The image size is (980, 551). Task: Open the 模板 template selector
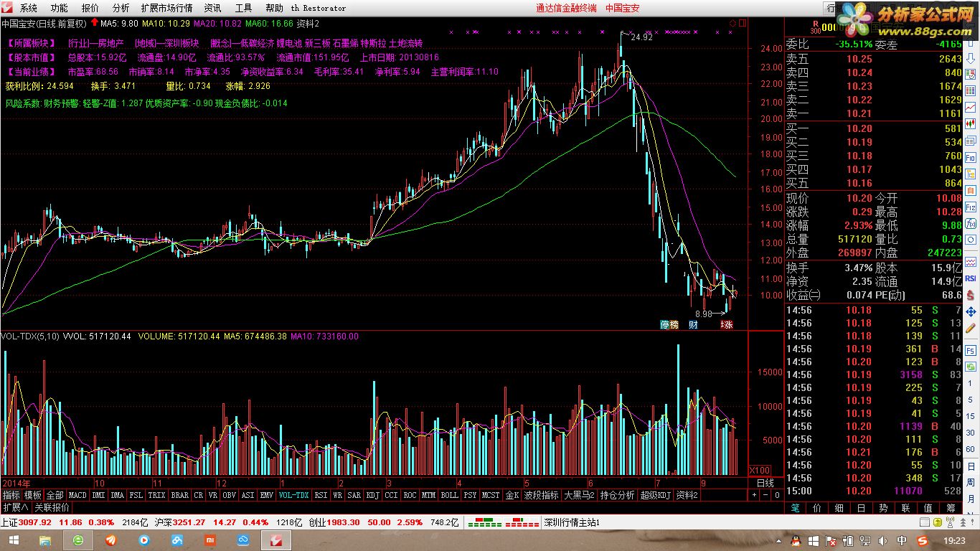(33, 495)
